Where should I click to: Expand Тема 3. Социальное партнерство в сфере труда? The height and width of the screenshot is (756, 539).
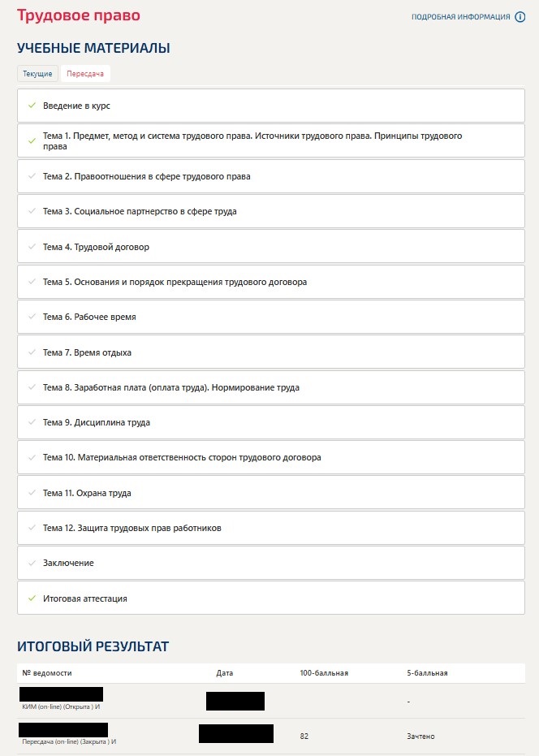pyautogui.click(x=140, y=211)
